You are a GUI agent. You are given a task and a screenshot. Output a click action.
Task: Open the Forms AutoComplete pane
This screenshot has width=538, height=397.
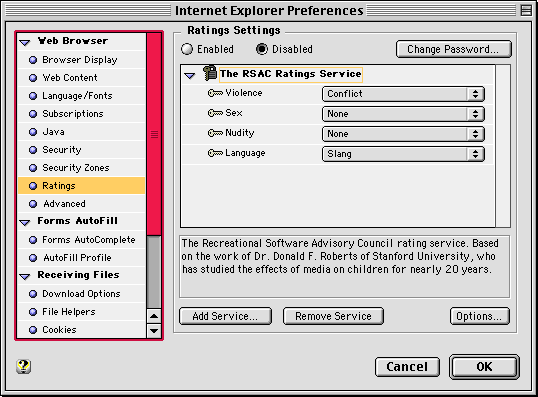coord(82,240)
